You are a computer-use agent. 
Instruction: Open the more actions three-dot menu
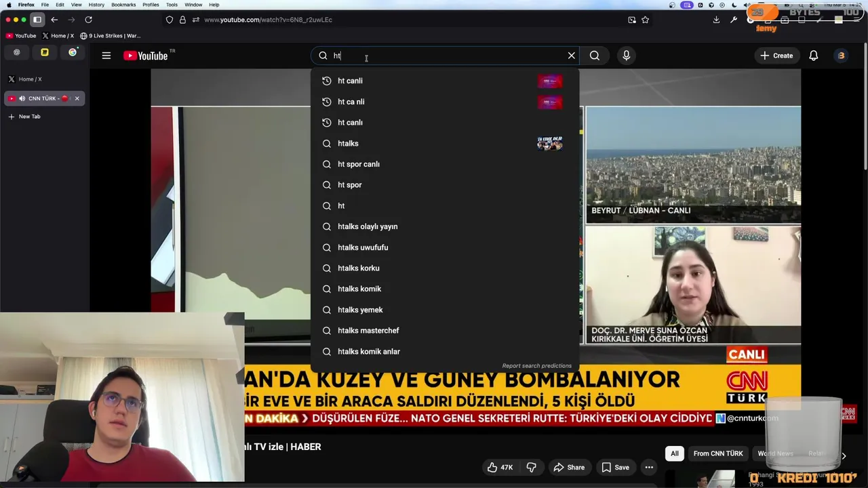pos(649,467)
